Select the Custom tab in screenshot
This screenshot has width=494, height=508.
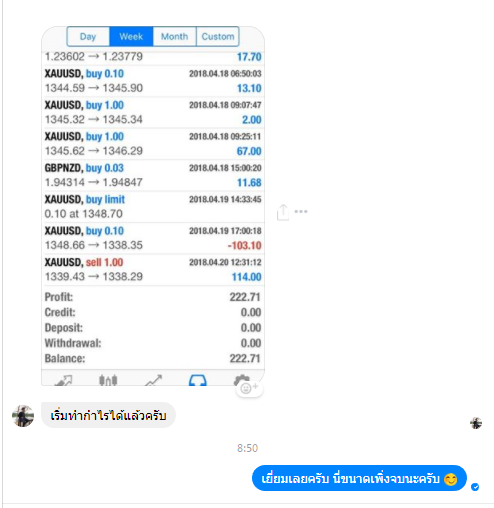tap(218, 36)
